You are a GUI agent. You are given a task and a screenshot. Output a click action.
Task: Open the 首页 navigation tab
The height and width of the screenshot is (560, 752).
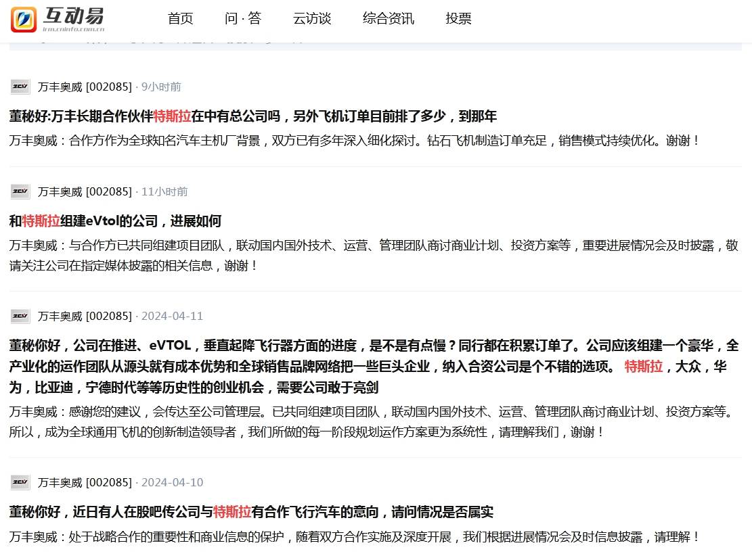click(x=180, y=18)
